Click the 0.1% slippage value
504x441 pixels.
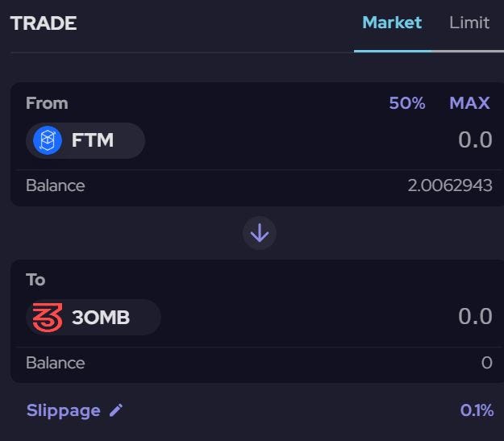(x=477, y=410)
